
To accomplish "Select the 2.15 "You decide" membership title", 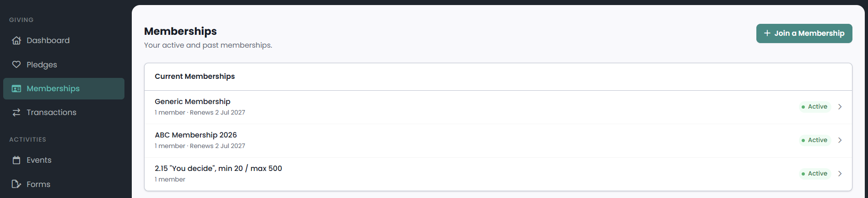I will click(218, 168).
